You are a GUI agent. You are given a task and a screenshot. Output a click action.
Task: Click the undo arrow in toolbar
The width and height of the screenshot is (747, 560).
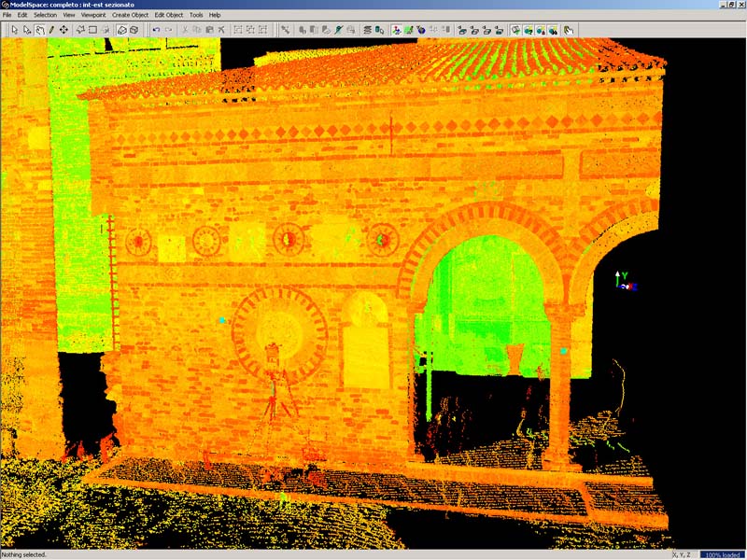click(156, 30)
